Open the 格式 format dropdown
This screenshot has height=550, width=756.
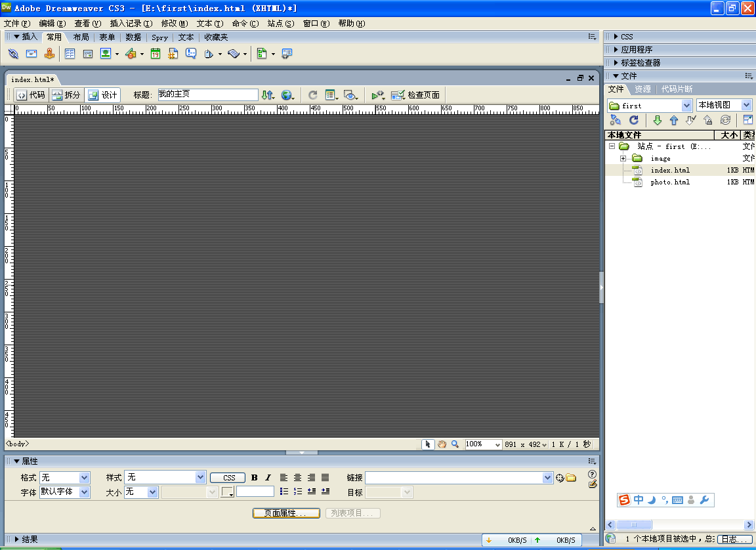pos(84,478)
